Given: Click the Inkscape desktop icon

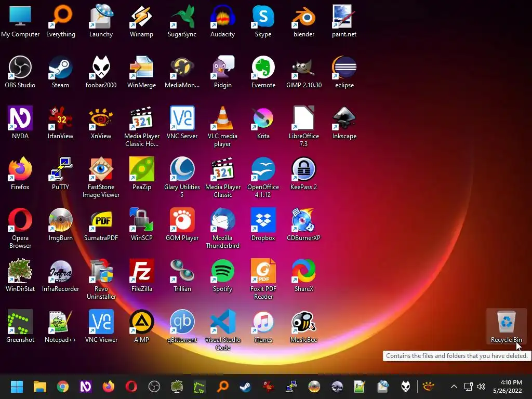Looking at the screenshot, I should click(x=344, y=123).
